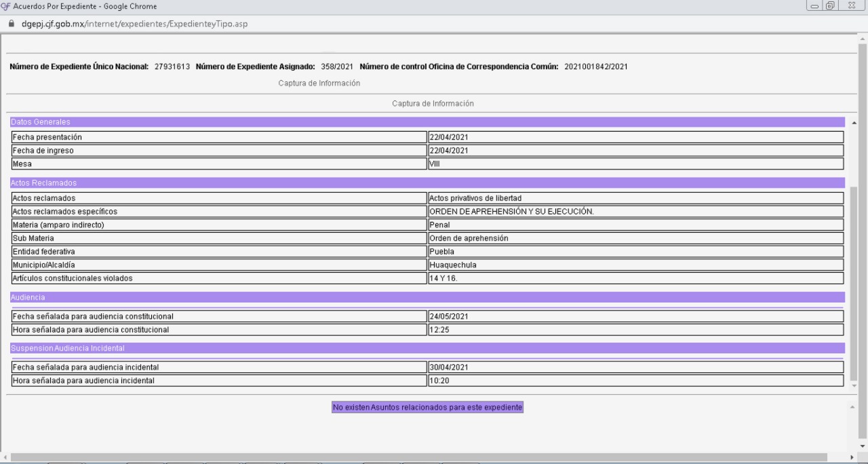
Task: Click the form panel's scroll down arrow
Action: (x=853, y=385)
